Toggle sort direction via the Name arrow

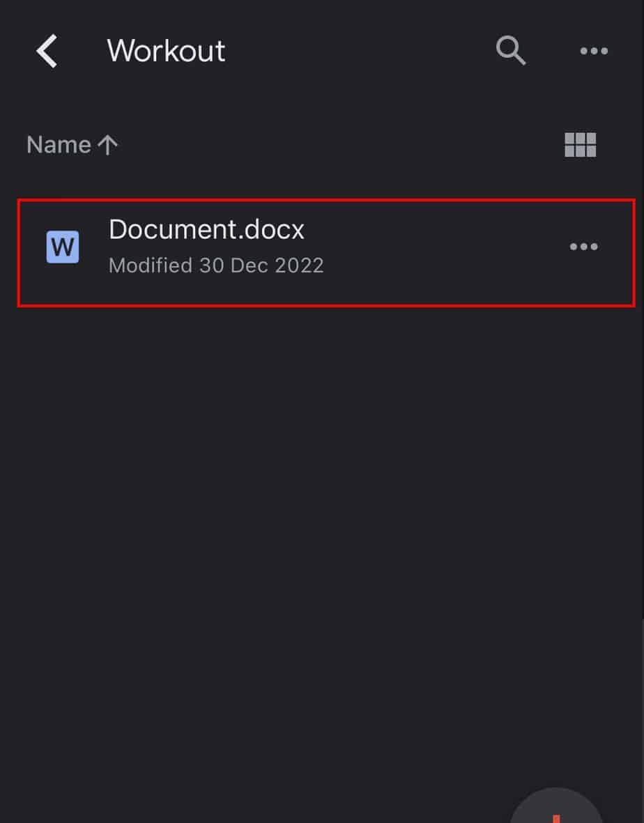click(x=108, y=144)
